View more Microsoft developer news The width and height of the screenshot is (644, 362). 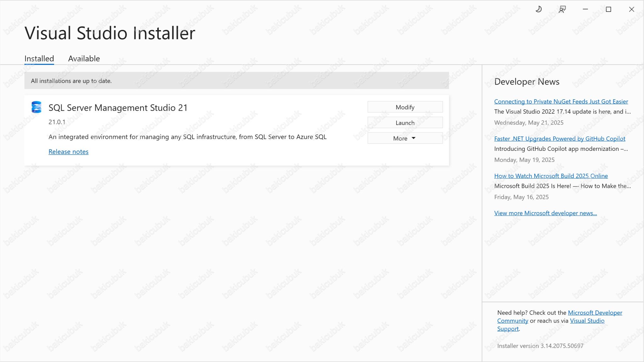(546, 213)
